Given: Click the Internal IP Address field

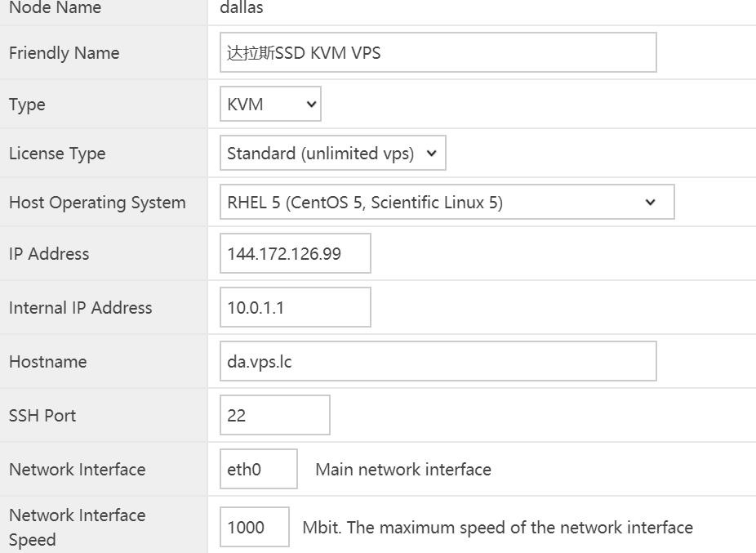Looking at the screenshot, I should [x=295, y=308].
